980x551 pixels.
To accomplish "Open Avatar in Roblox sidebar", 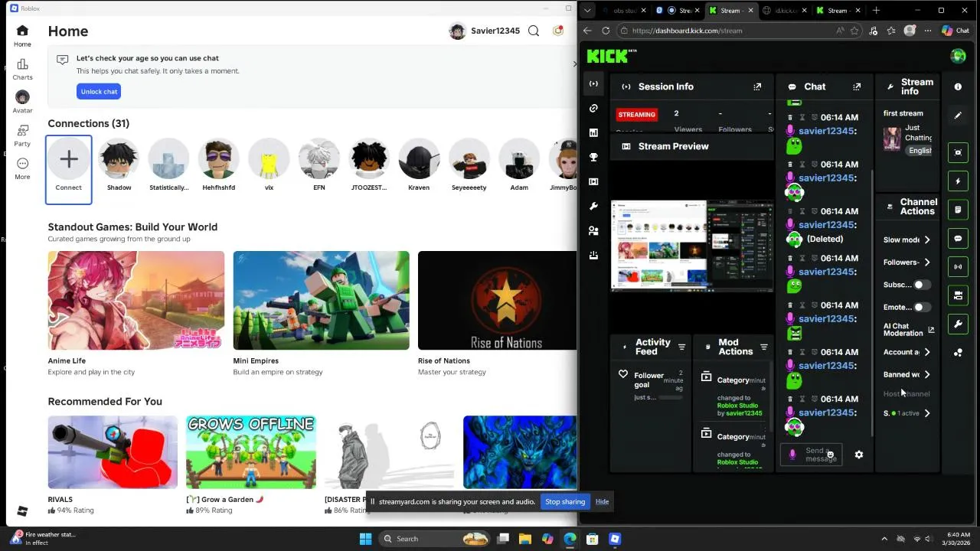I will tap(22, 102).
